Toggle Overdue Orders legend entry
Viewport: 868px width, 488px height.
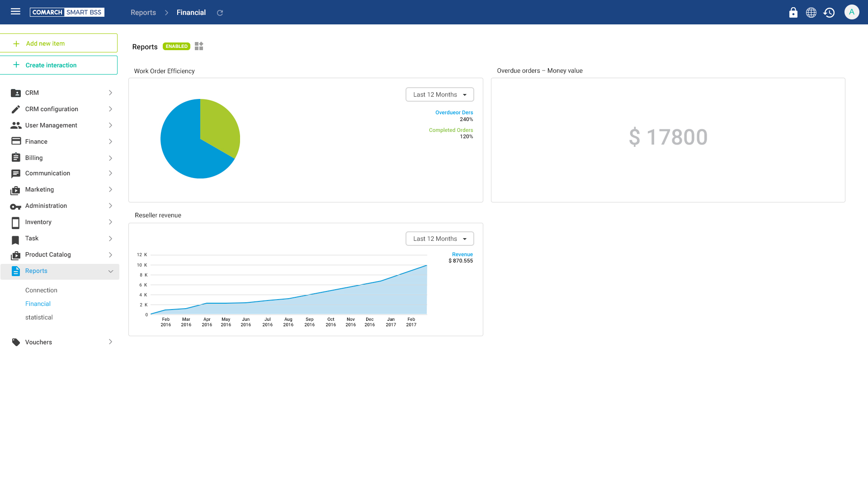tap(454, 113)
